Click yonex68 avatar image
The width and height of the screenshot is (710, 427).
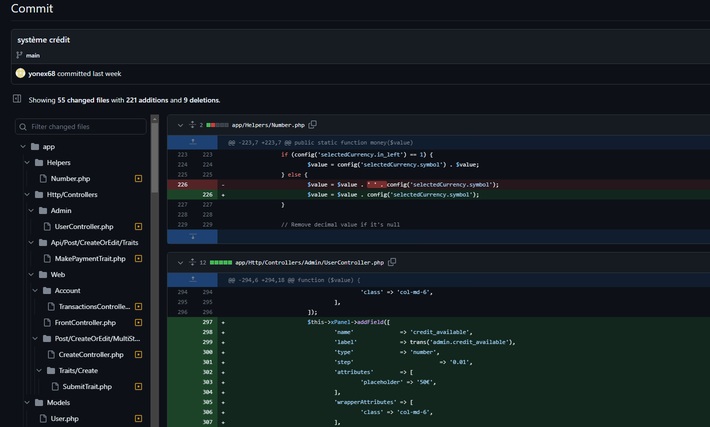pos(20,73)
